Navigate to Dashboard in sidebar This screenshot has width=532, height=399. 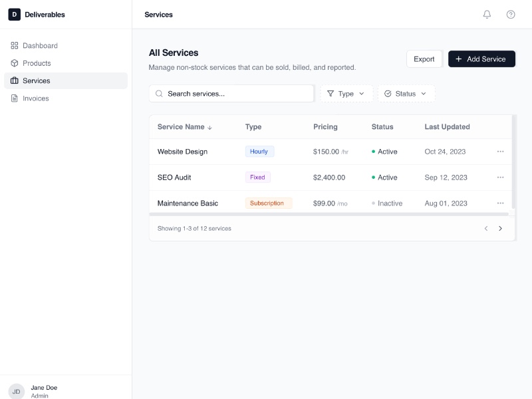click(40, 46)
